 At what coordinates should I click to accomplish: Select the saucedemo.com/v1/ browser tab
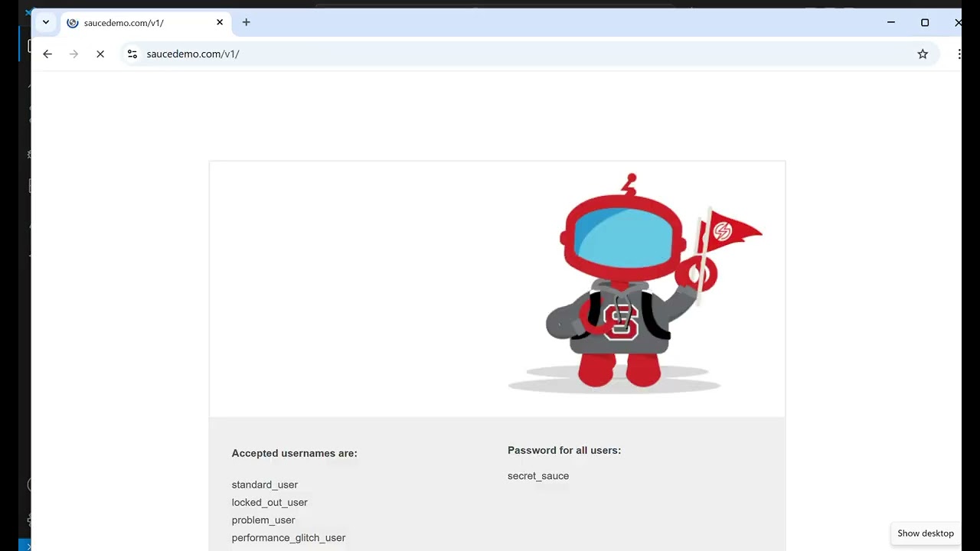click(x=145, y=23)
